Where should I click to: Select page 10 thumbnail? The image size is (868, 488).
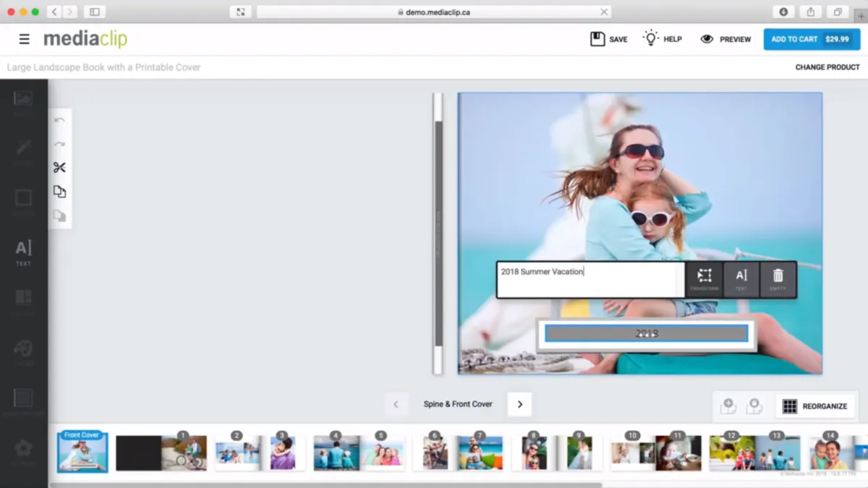point(633,453)
